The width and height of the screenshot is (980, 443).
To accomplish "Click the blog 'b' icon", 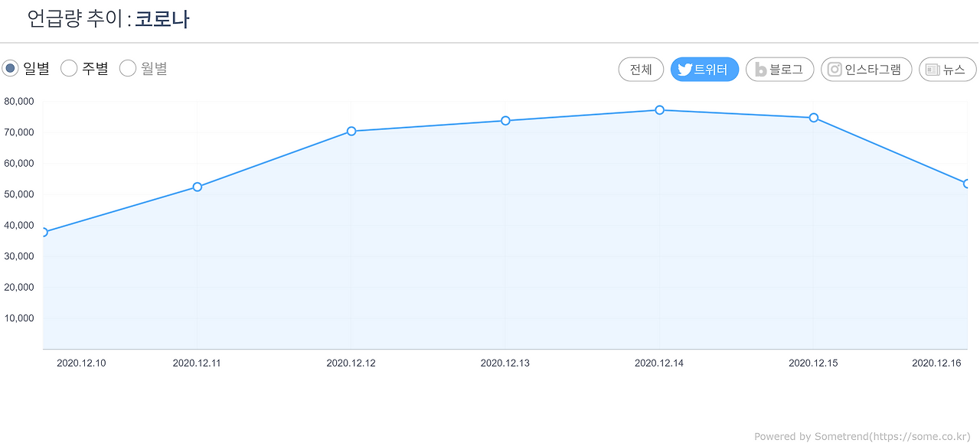I will coord(761,70).
